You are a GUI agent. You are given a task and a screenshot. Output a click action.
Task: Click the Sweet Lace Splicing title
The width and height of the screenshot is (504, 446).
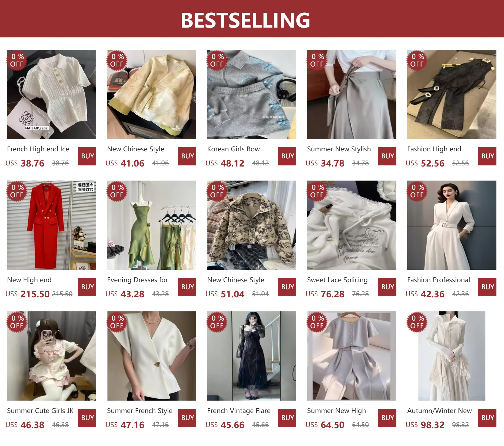click(x=337, y=280)
